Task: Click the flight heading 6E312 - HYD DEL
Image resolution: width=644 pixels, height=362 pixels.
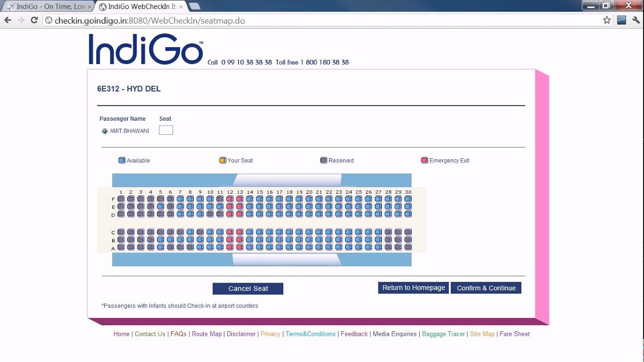Action: pos(129,89)
